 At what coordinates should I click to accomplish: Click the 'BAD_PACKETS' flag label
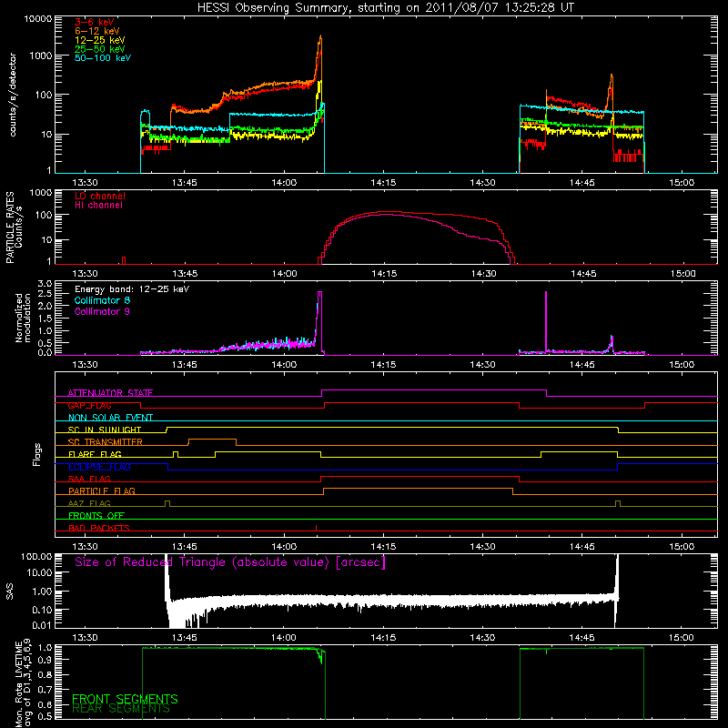[99, 528]
